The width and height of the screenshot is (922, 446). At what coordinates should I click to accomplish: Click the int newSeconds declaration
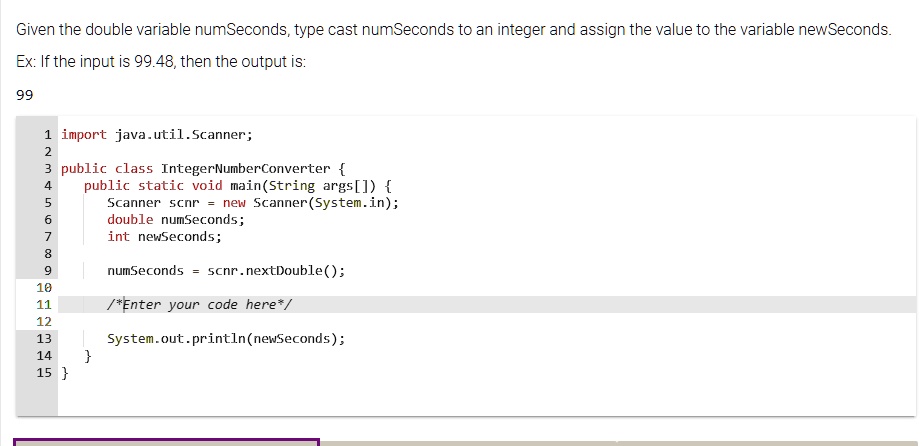tap(165, 237)
